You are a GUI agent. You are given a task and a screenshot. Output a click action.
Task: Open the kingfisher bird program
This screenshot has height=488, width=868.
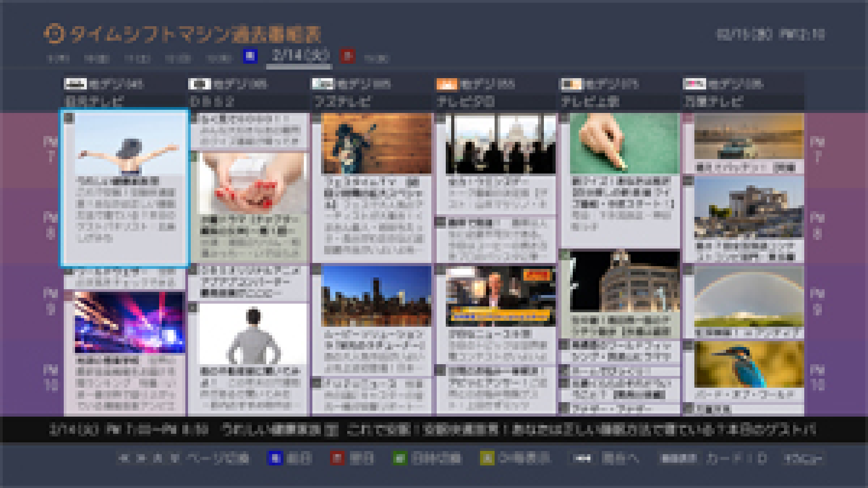pos(749,365)
